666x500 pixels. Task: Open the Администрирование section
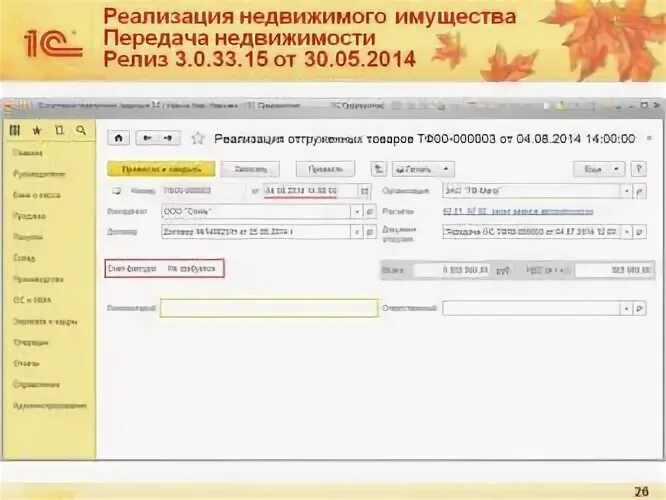point(50,406)
